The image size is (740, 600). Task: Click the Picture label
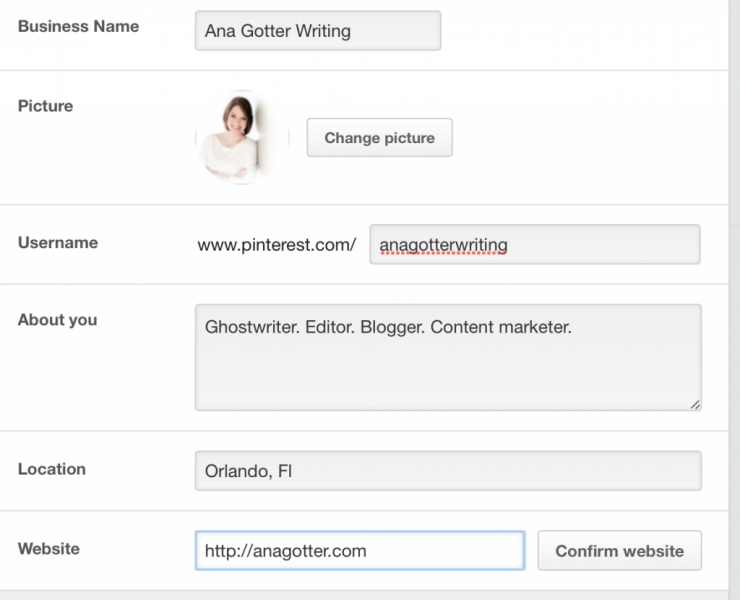pyautogui.click(x=45, y=106)
